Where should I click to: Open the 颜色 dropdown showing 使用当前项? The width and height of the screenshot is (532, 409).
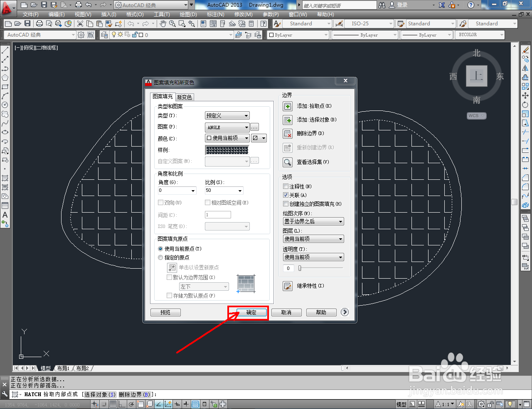[227, 138]
